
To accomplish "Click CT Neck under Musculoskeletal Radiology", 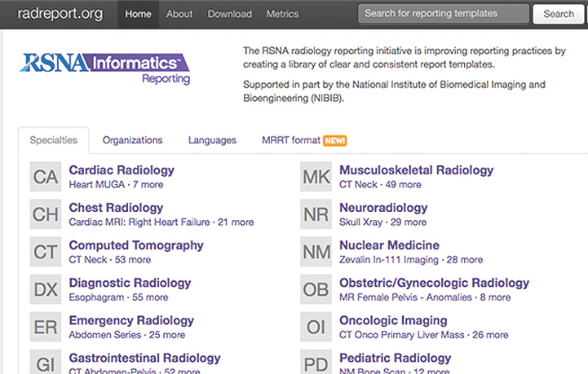I will [358, 184].
